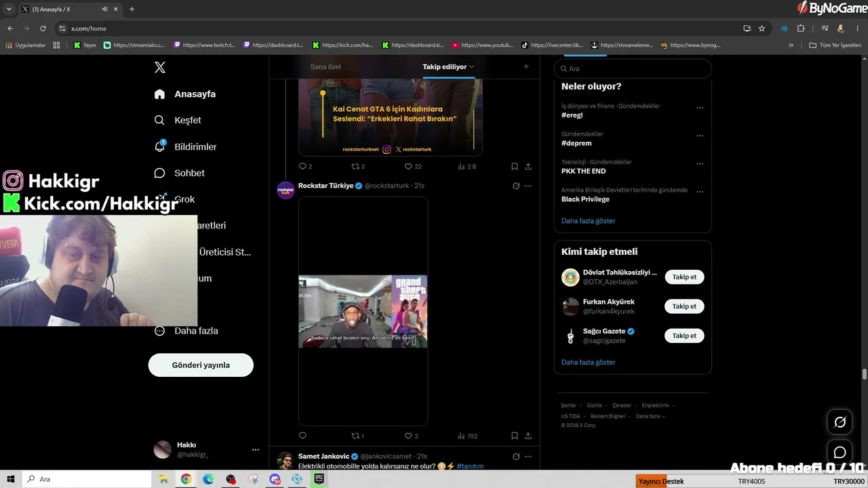The image size is (868, 488).
Task: Bookmark this page with the star icon
Action: tap(762, 28)
